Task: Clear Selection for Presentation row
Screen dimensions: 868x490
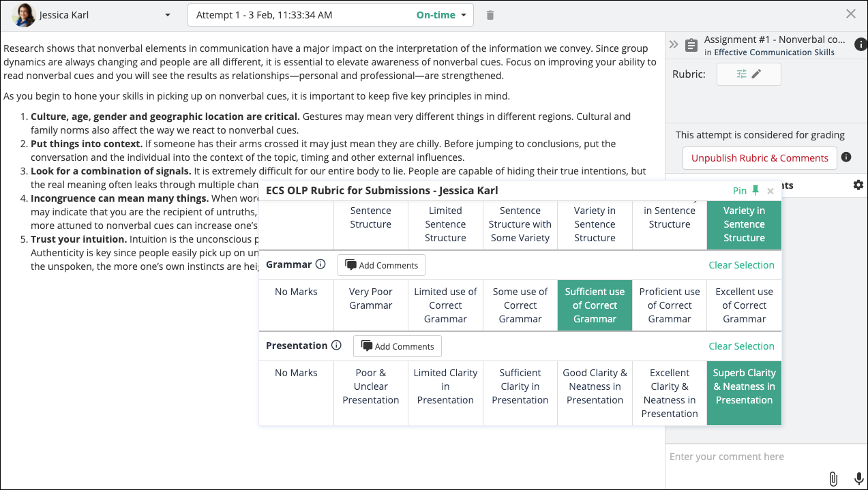Action: click(741, 346)
